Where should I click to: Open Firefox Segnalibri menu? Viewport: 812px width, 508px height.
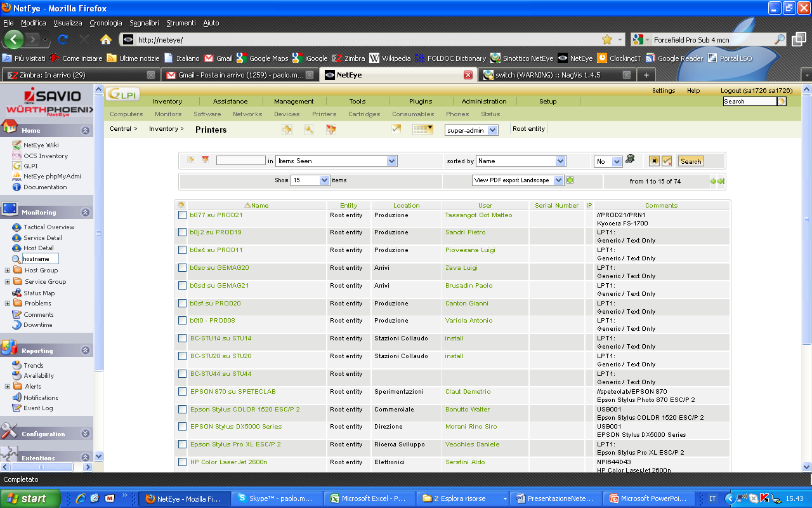tap(144, 23)
